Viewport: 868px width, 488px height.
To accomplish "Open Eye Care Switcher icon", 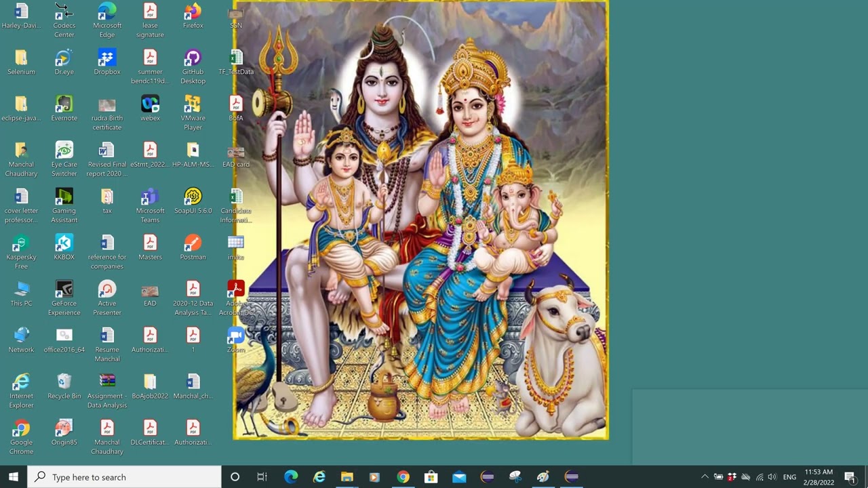I will [x=64, y=159].
